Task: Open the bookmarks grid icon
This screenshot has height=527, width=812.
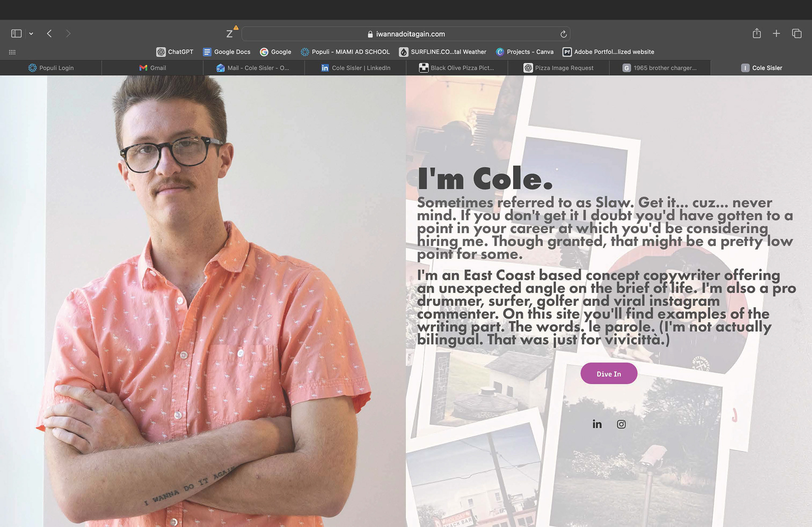Action: [x=12, y=52]
